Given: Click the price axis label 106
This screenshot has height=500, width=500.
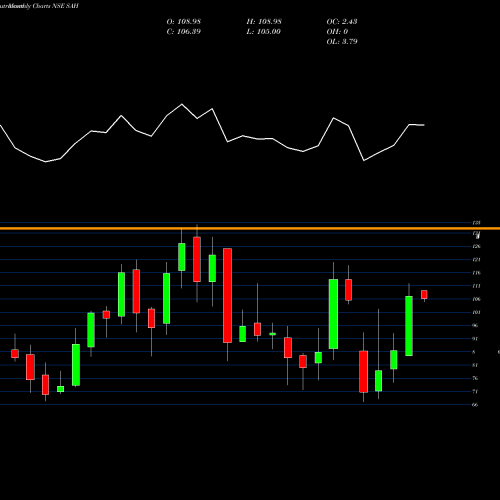Looking at the screenshot, I should (x=477, y=299).
